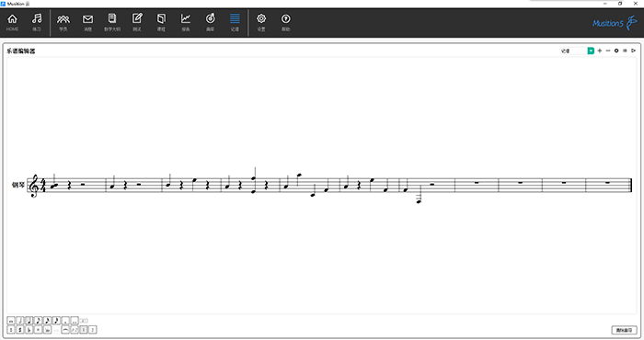Click the text button in editor footer
Viewport: 644px width, 340px height.
(625, 330)
